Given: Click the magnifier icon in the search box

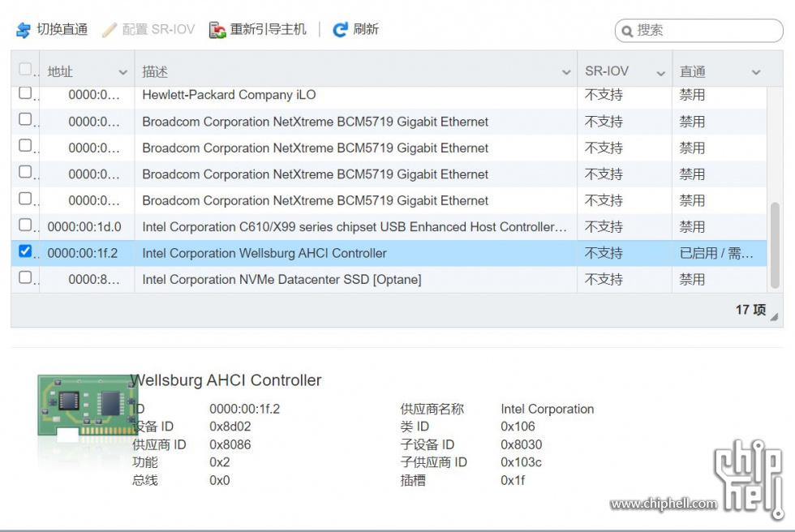Looking at the screenshot, I should pos(627,31).
